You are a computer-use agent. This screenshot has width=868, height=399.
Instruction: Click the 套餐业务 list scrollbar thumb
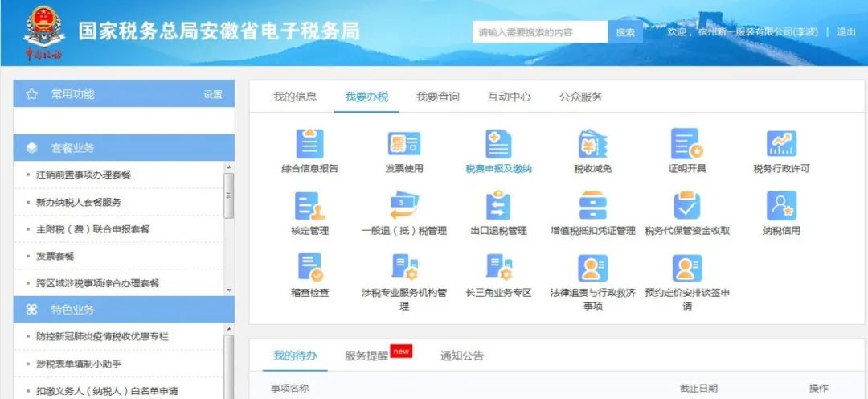(x=228, y=195)
